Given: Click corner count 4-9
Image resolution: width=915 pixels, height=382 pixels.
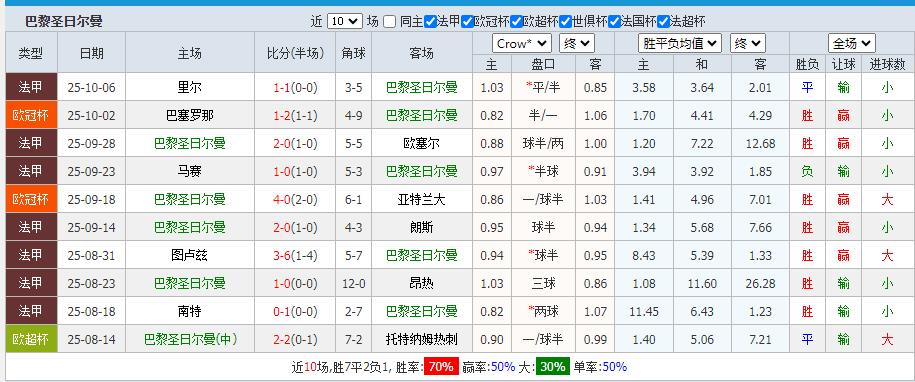Looking at the screenshot, I should pyautogui.click(x=353, y=115).
